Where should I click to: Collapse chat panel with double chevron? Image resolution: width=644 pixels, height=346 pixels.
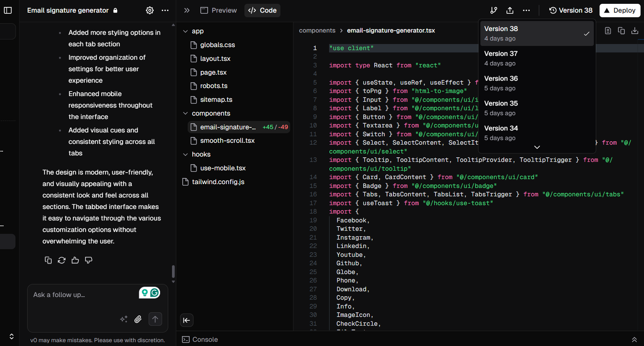(187, 10)
